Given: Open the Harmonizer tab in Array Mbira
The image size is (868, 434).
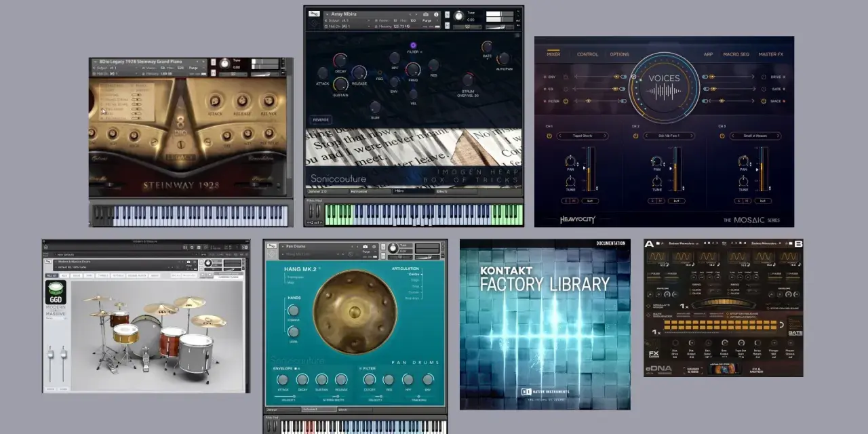Looking at the screenshot, I should point(370,191).
